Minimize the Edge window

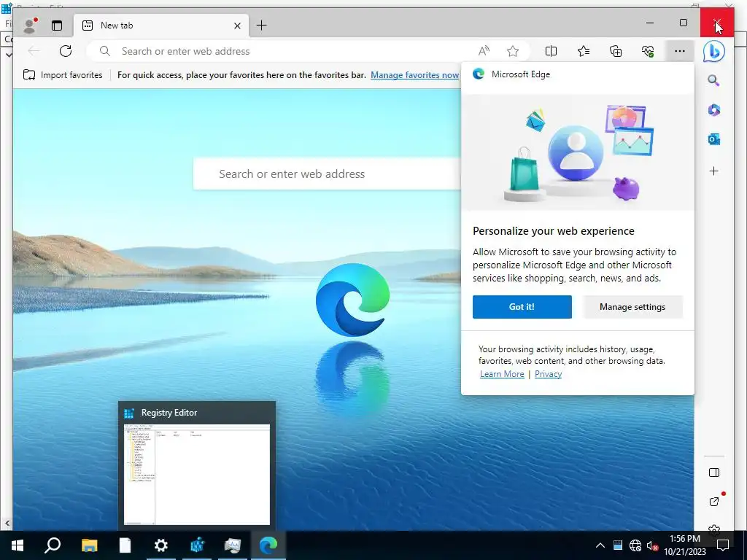[x=650, y=23]
